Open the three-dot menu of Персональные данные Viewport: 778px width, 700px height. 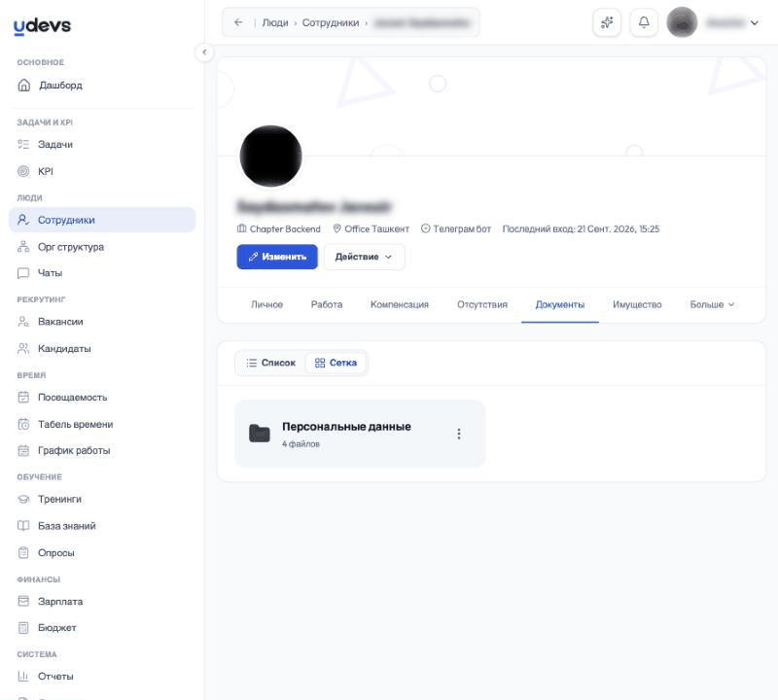(459, 434)
